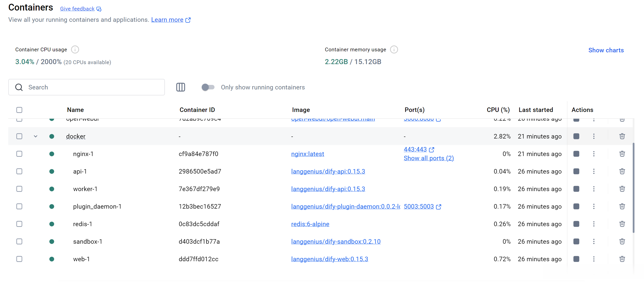Click the Show charts link

pyautogui.click(x=606, y=50)
